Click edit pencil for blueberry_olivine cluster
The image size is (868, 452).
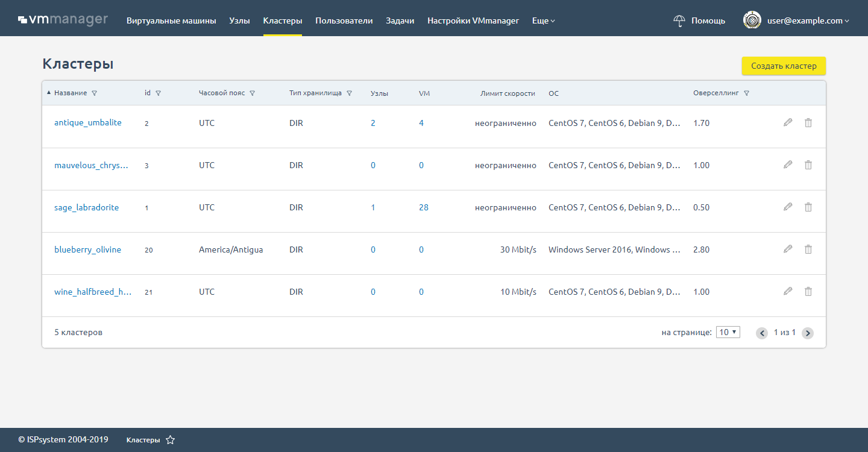click(787, 250)
